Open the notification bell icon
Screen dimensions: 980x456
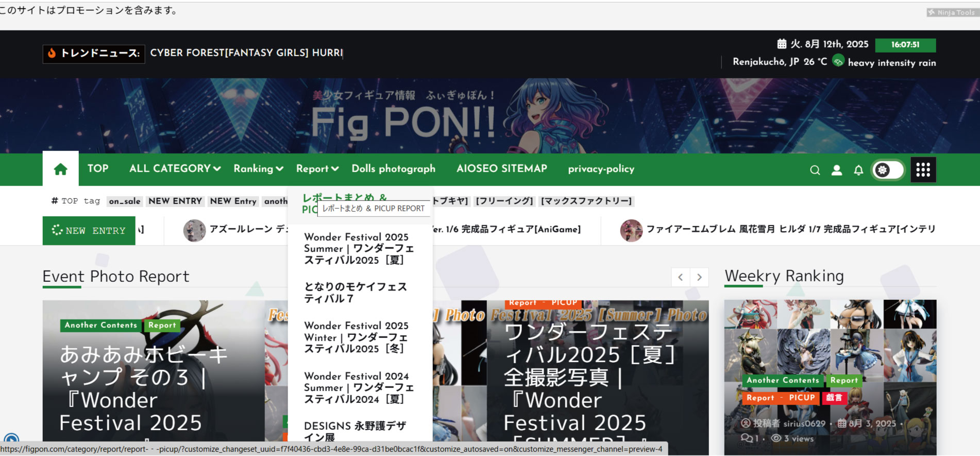(x=858, y=170)
